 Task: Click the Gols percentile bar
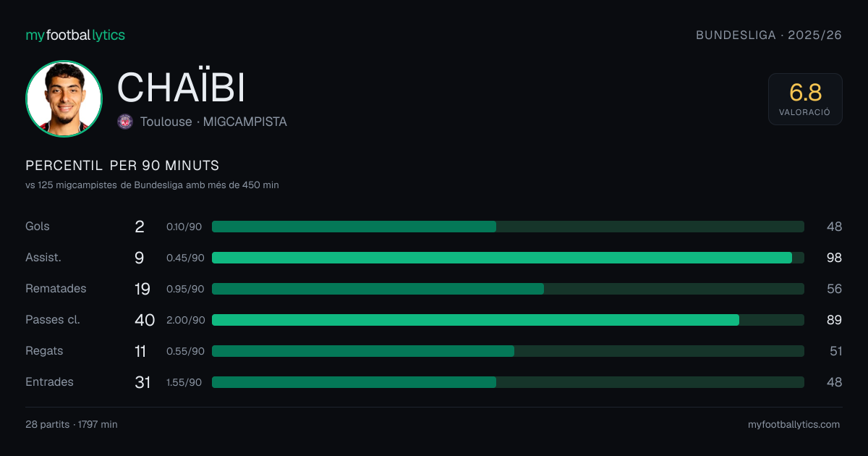pyautogui.click(x=508, y=227)
